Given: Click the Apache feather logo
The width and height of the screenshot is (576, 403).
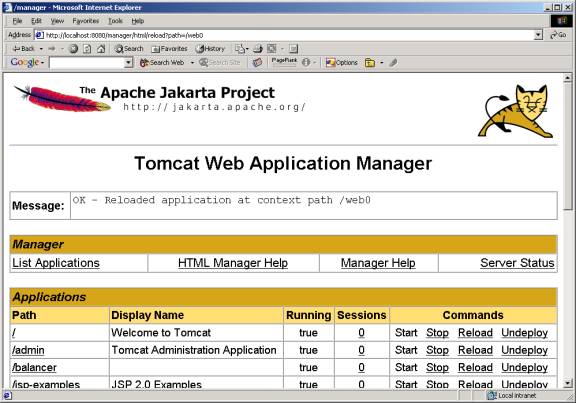Looking at the screenshot, I should click(x=62, y=98).
